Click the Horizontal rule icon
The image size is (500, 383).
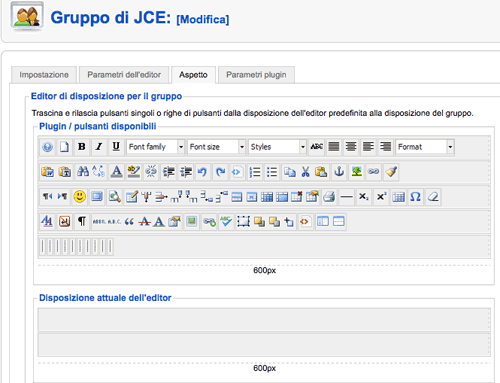[347, 197]
